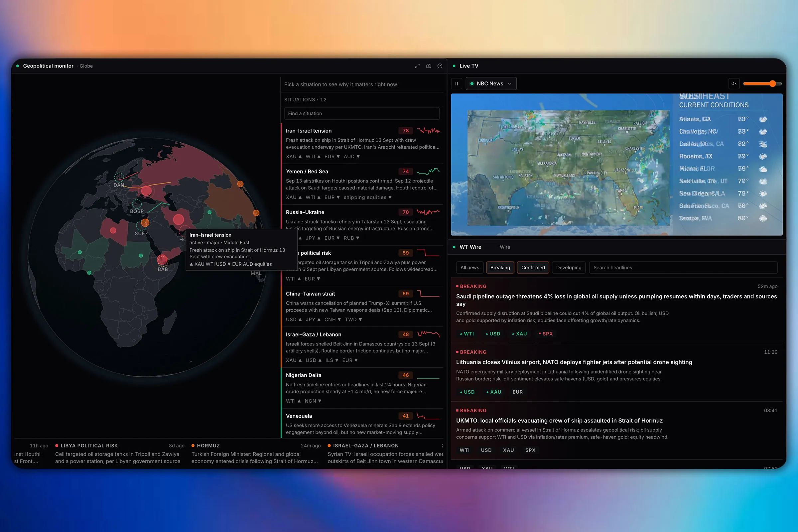Click the Iran–Israel tension score 78 badge
The width and height of the screenshot is (798, 532).
pyautogui.click(x=405, y=131)
